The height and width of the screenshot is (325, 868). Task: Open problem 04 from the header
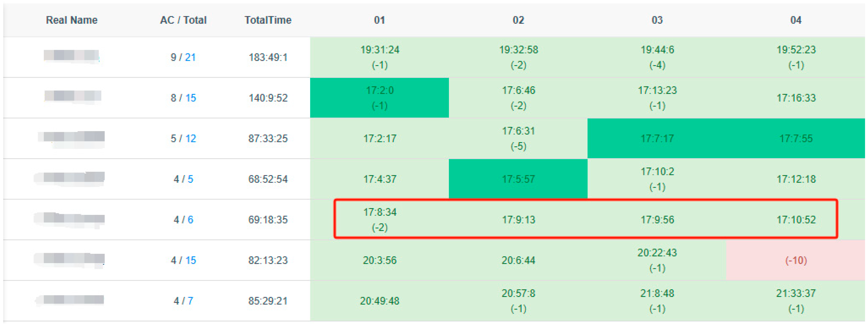point(796,20)
